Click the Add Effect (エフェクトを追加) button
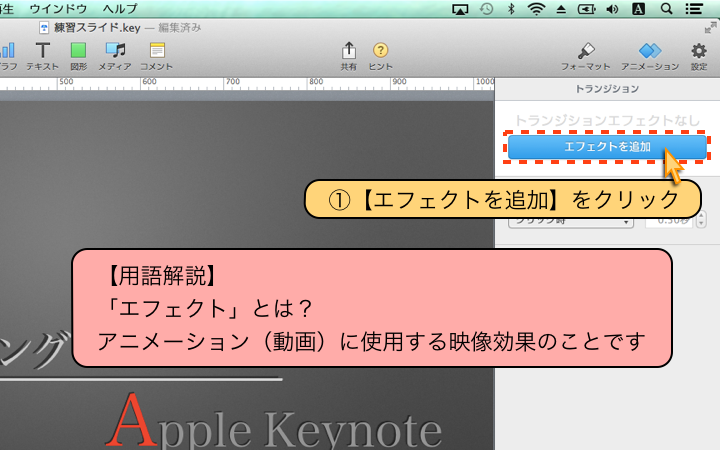 point(607,147)
